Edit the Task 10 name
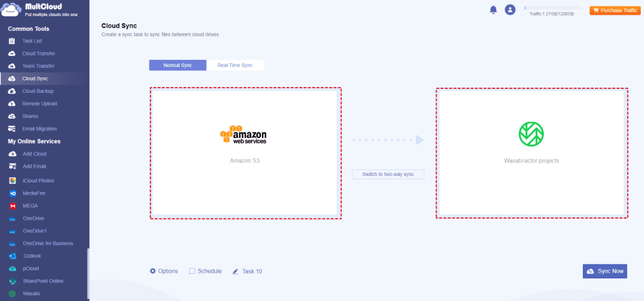 click(x=252, y=271)
